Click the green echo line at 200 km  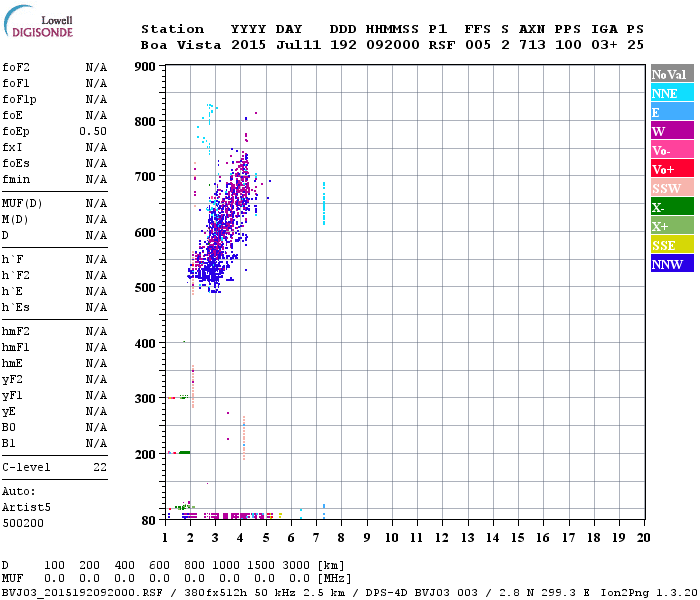[184, 453]
